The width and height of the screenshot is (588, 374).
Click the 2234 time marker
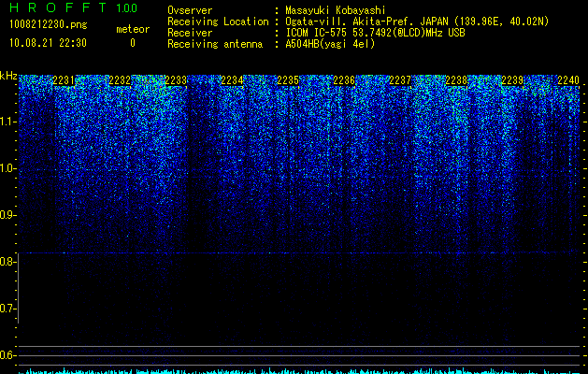pyautogui.click(x=232, y=80)
